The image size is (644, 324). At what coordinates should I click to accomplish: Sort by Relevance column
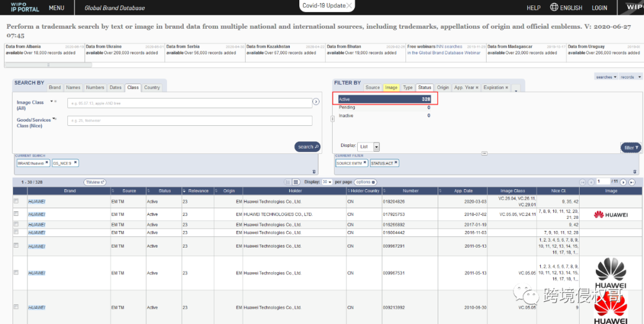tap(198, 191)
